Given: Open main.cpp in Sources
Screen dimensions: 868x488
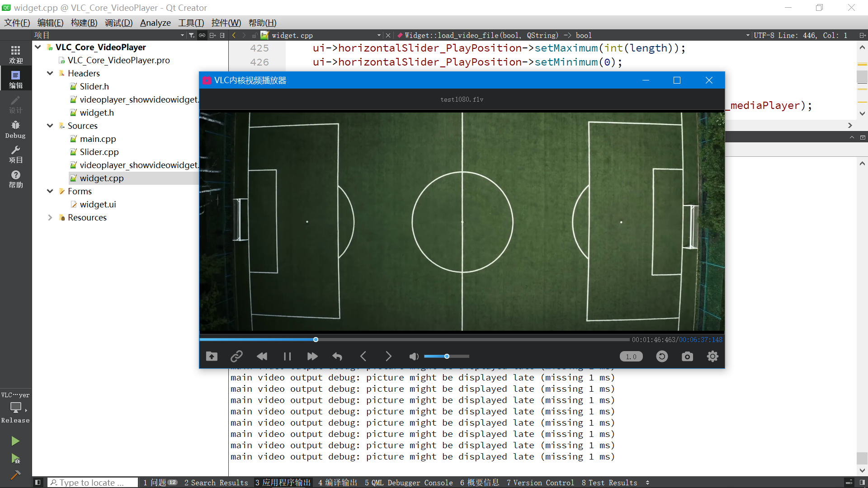Looking at the screenshot, I should [x=98, y=139].
